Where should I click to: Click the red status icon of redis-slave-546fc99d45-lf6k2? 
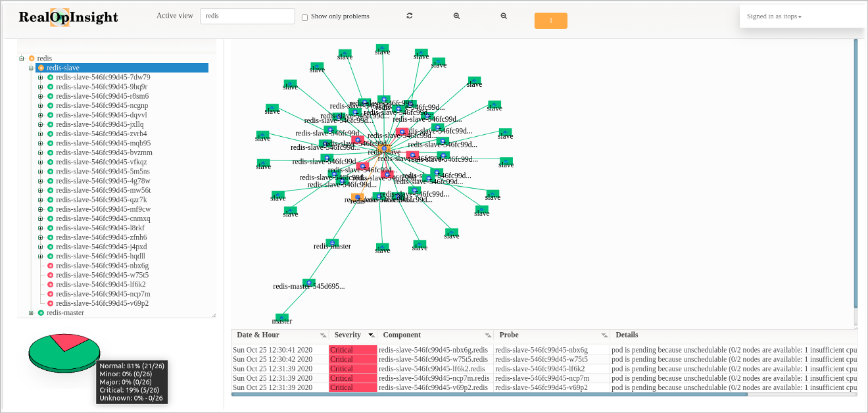coord(50,285)
